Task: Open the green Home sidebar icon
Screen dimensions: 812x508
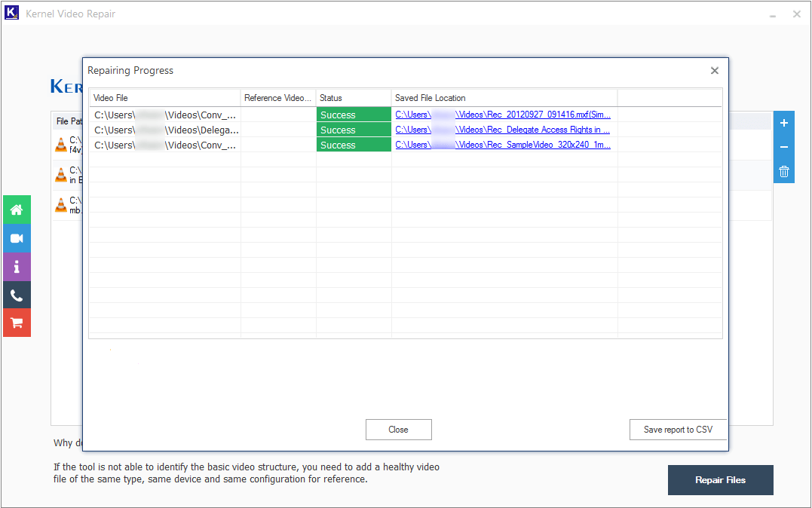Action: pyautogui.click(x=17, y=210)
